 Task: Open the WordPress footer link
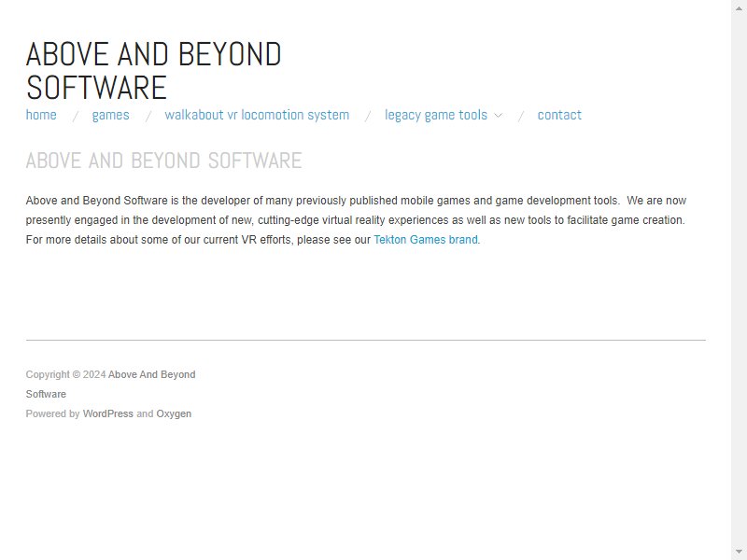click(108, 413)
